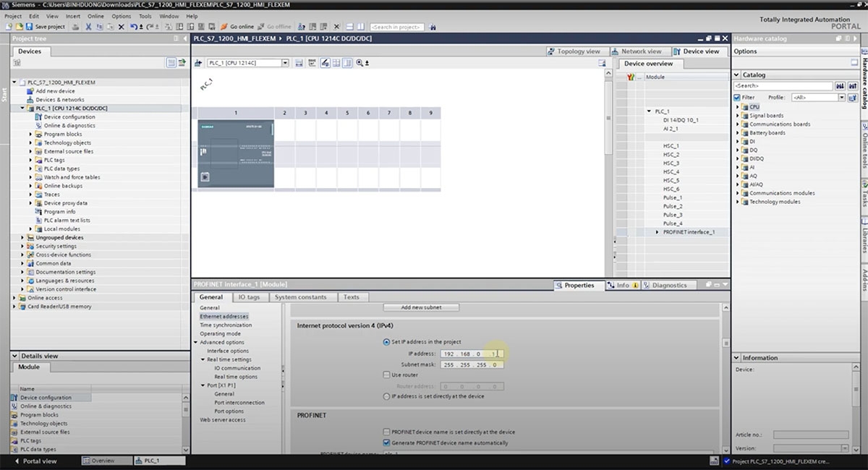This screenshot has width=868, height=470.
Task: Click the Print icon in main toolbar
Action: 75,27
